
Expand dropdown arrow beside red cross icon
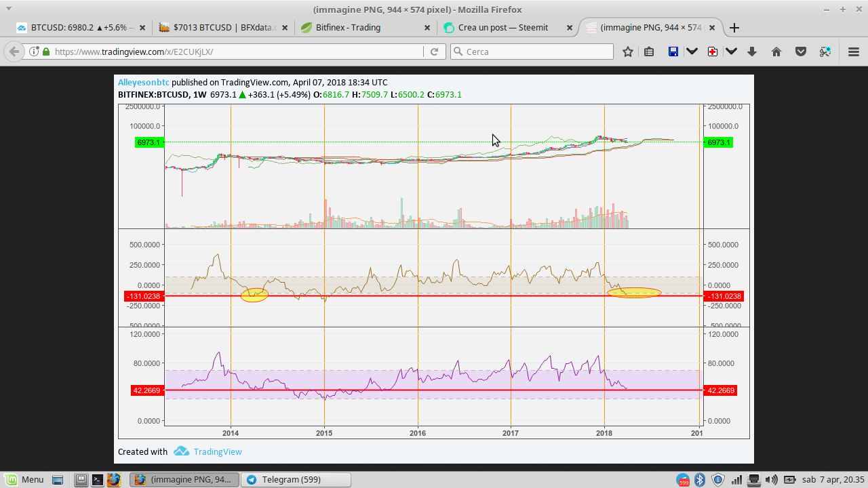tap(731, 52)
